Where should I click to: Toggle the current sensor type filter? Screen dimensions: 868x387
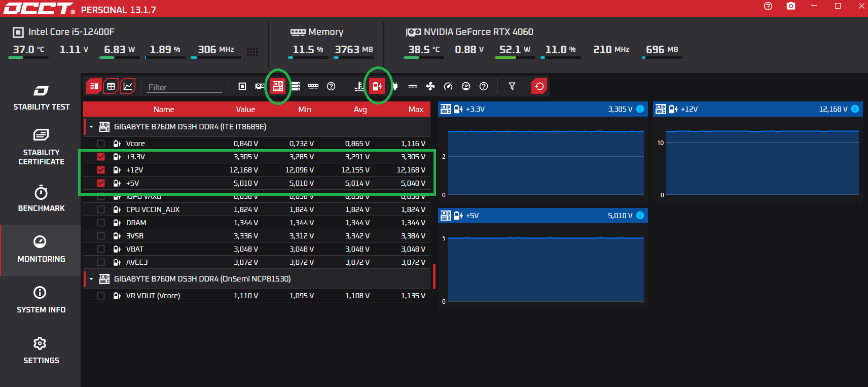coord(413,86)
